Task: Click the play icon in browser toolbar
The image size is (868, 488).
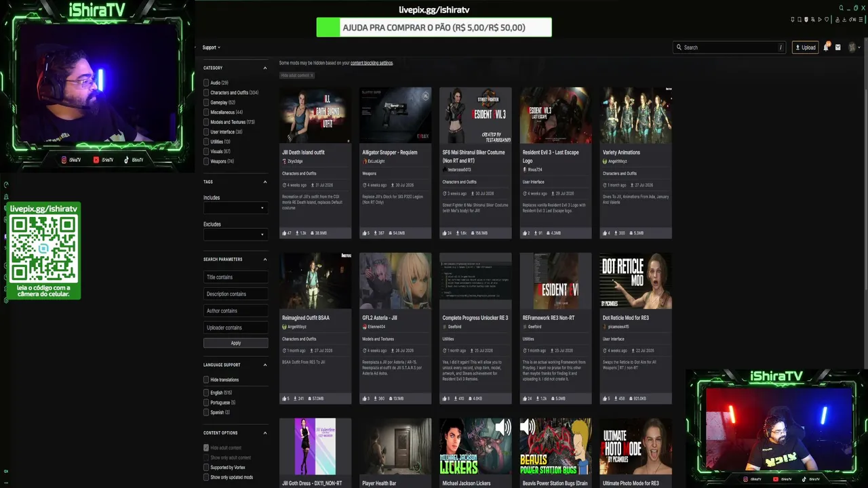Action: [820, 20]
